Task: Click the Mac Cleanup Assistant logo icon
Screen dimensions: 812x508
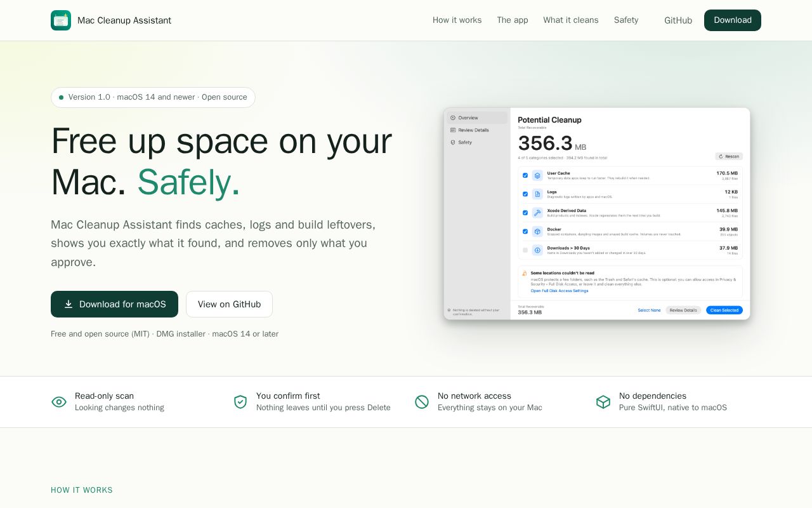Action: [61, 20]
